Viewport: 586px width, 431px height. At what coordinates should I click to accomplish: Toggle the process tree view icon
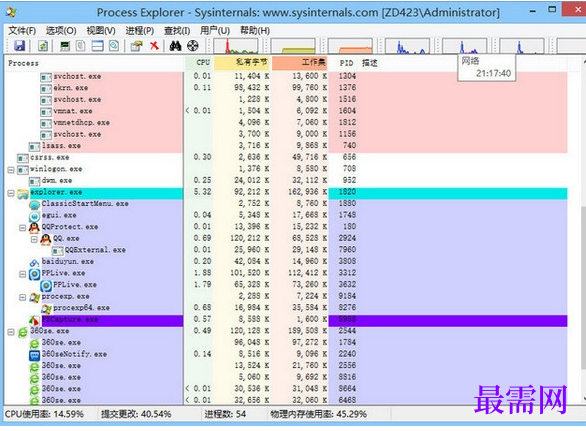point(81,46)
